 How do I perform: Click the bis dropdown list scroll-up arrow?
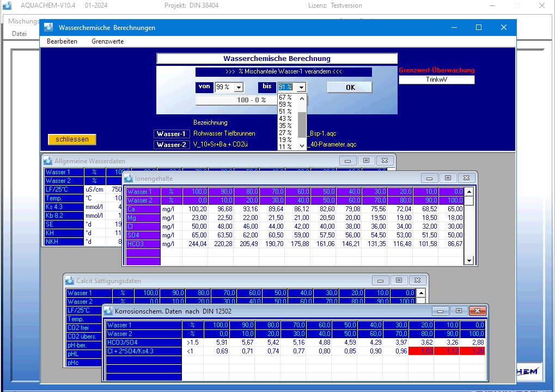coord(302,99)
